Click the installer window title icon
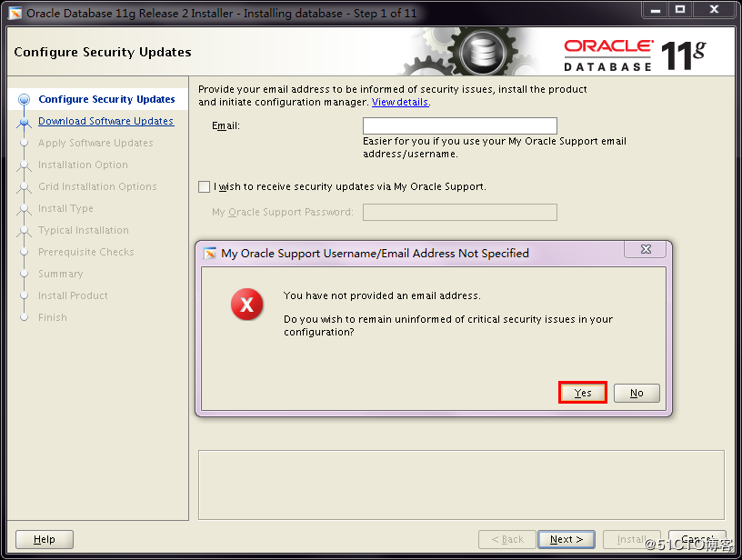 point(15,14)
